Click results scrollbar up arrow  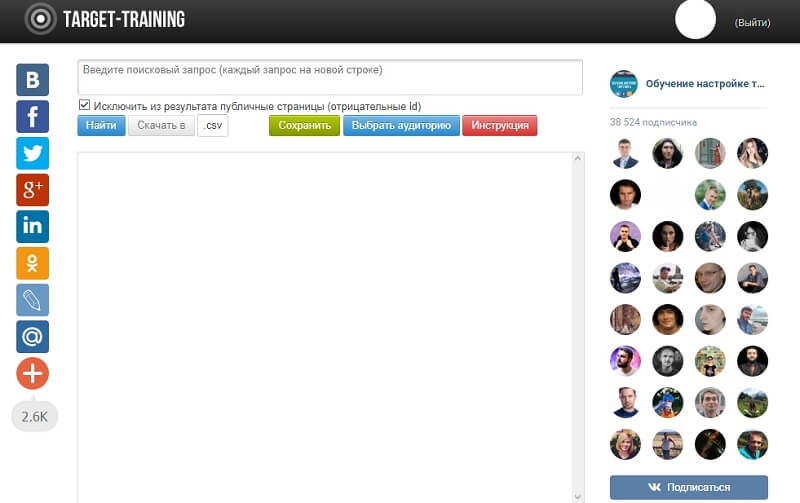pos(578,159)
